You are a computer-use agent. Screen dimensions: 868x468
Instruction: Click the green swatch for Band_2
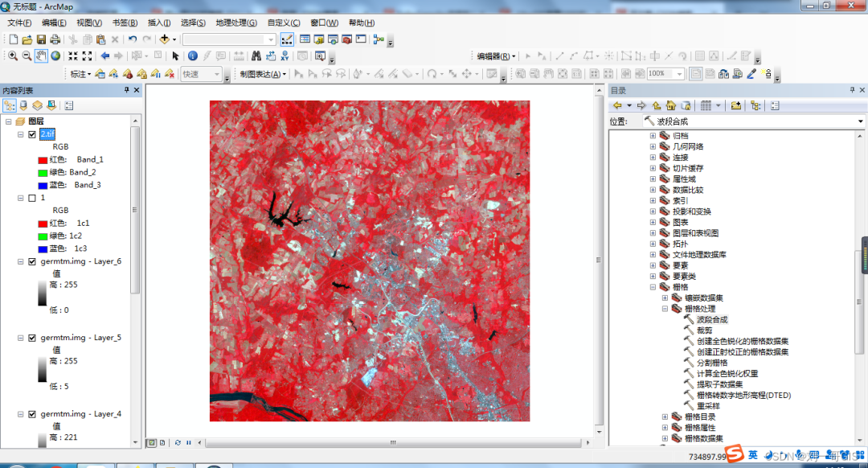(43, 173)
